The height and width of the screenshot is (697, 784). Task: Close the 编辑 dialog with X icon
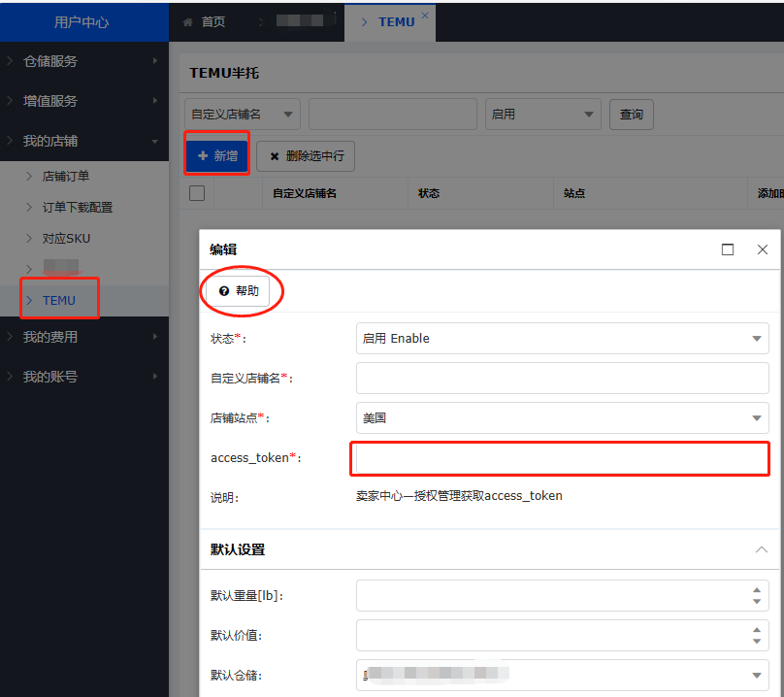763,249
